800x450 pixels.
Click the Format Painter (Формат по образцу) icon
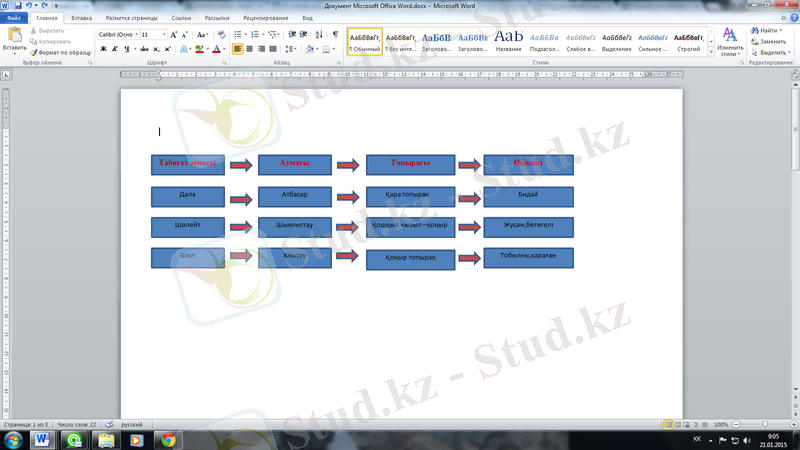click(34, 52)
